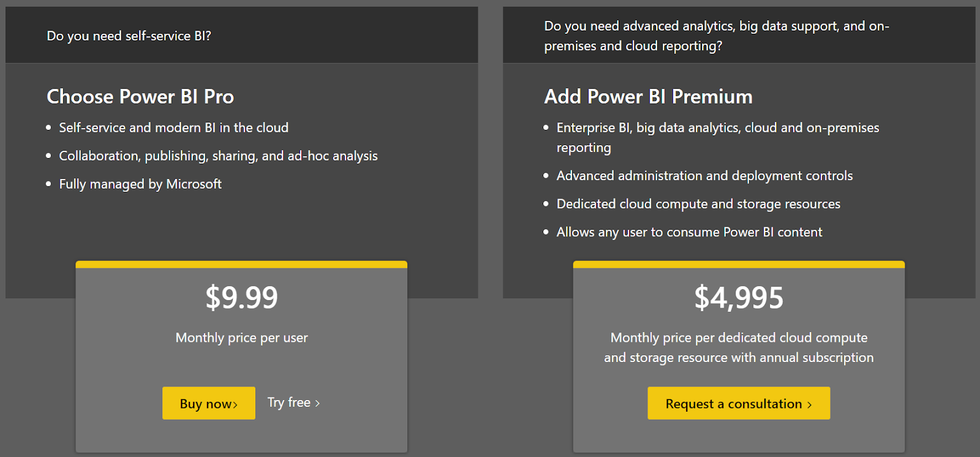Click the Advanced administration and deployment bullet
The width and height of the screenshot is (980, 457).
704,176
